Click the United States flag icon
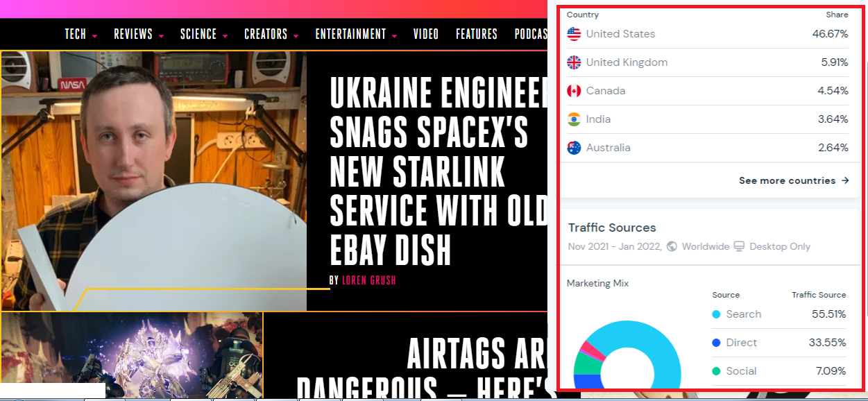 [x=574, y=34]
